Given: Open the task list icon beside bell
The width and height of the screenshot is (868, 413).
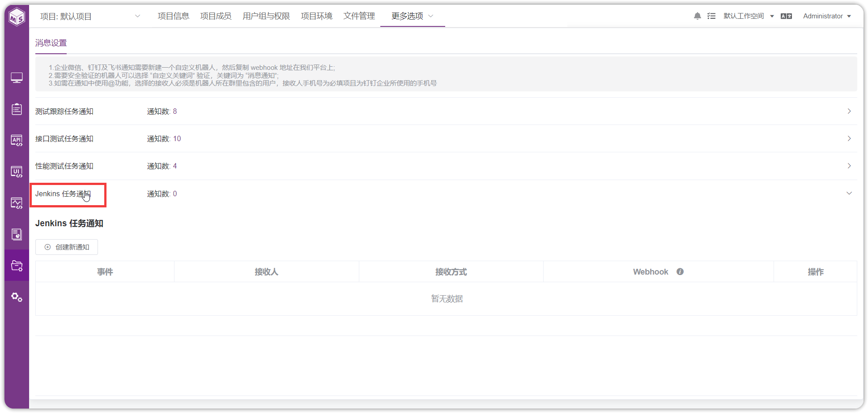Looking at the screenshot, I should click(x=711, y=16).
